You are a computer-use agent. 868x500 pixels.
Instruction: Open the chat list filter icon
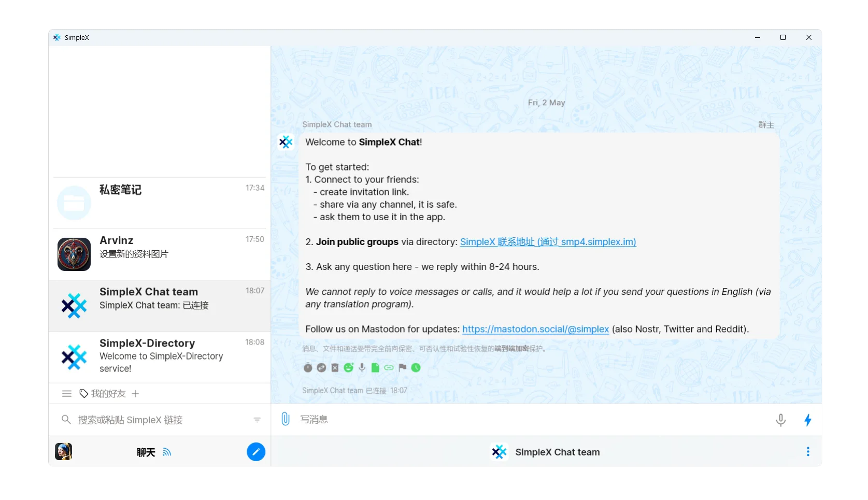coord(257,420)
